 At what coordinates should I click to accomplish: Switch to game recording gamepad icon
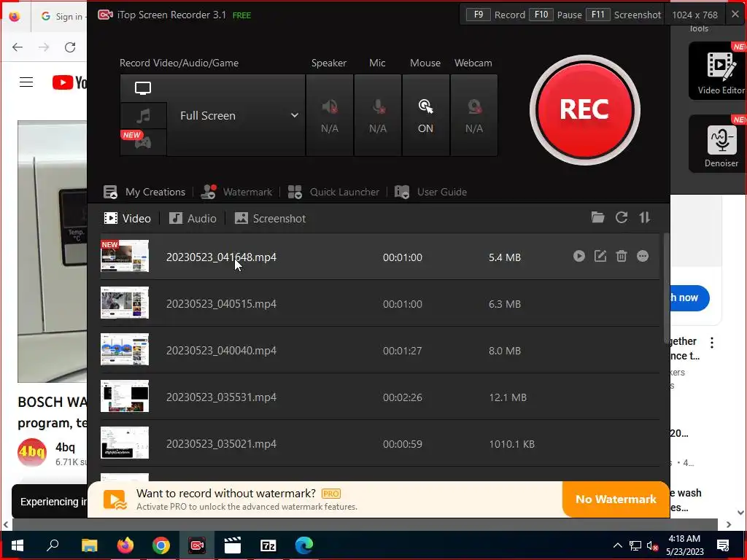tap(143, 142)
